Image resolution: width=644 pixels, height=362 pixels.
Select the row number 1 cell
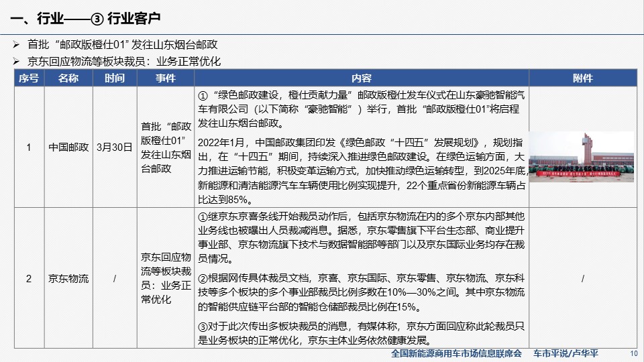29,147
